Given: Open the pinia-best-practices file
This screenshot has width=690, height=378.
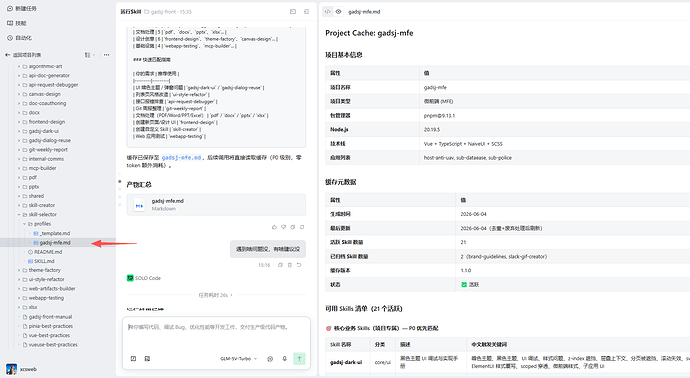Looking at the screenshot, I should coord(48,326).
